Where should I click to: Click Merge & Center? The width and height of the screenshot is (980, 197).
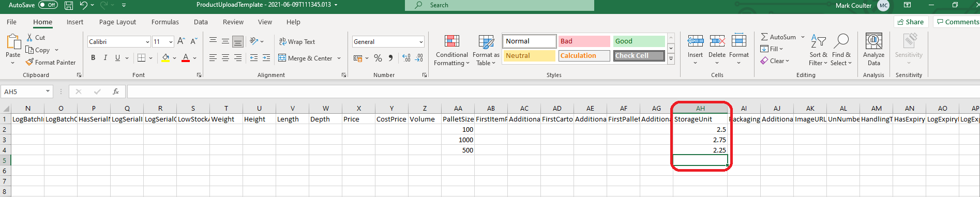click(x=305, y=58)
